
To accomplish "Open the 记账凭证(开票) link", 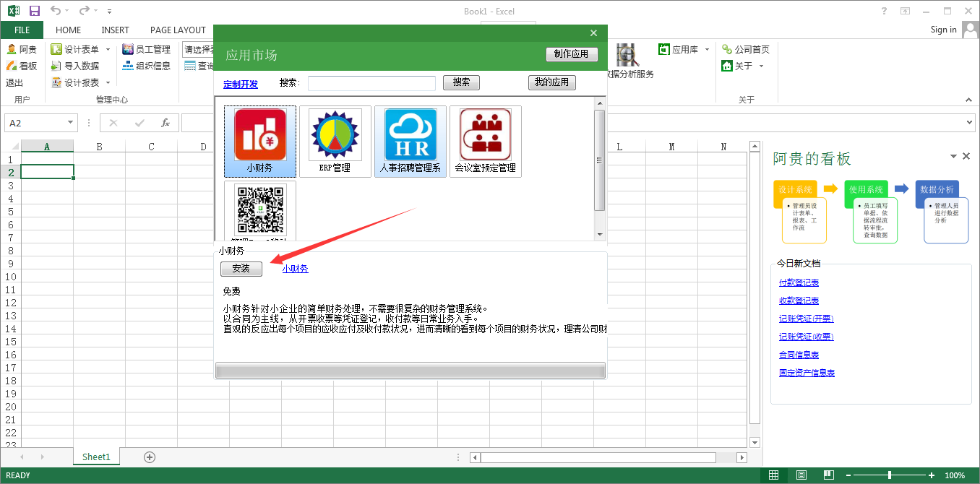I will [806, 319].
